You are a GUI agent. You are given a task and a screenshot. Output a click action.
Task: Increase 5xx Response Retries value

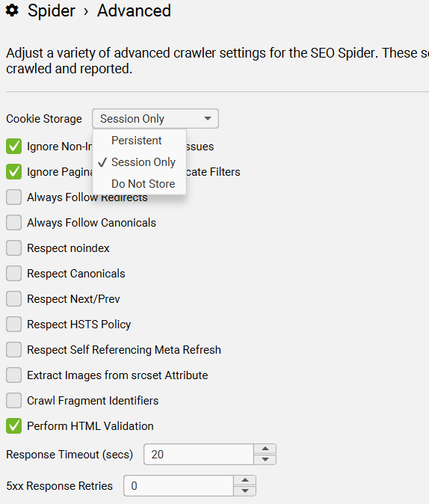point(245,480)
